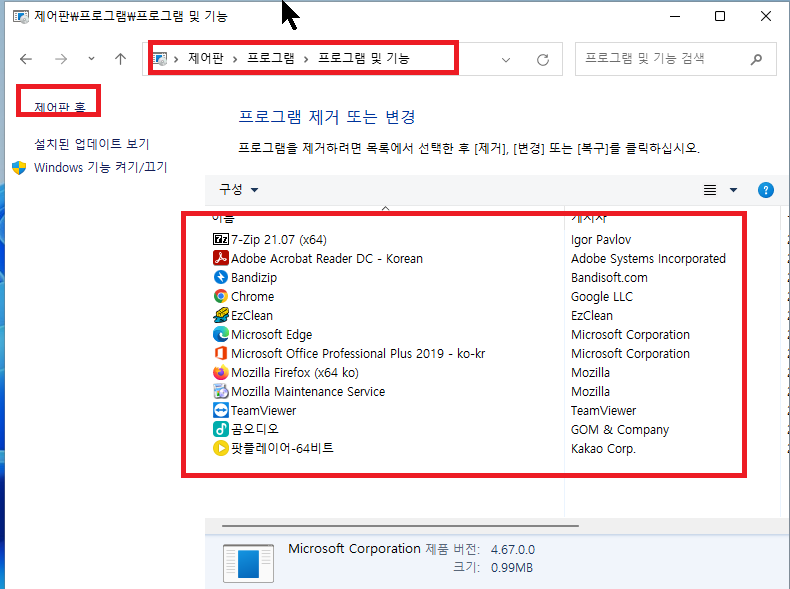Select the EzClean program icon

point(221,315)
